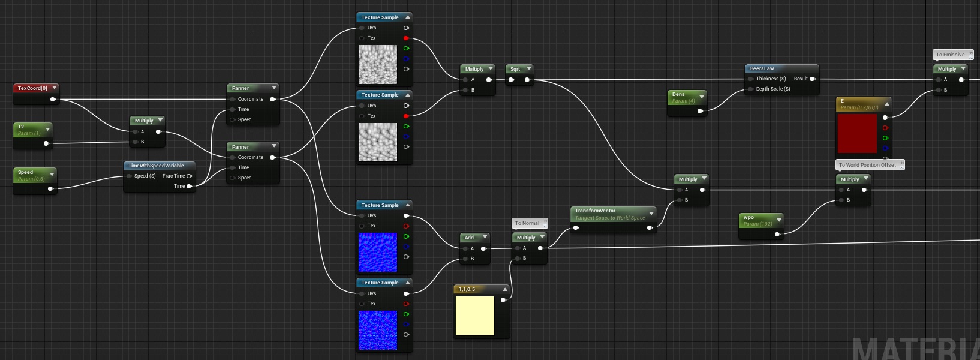Click the blue B pin on E parameter
Image resolution: width=980 pixels, height=360 pixels.
click(885, 148)
